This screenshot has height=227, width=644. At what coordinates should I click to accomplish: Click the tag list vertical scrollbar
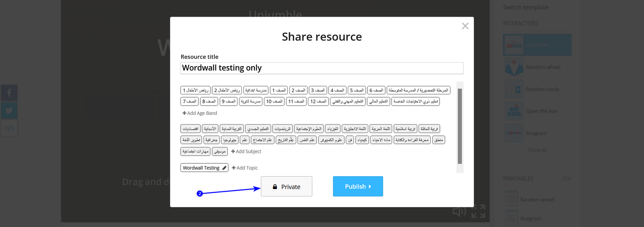pos(460,126)
